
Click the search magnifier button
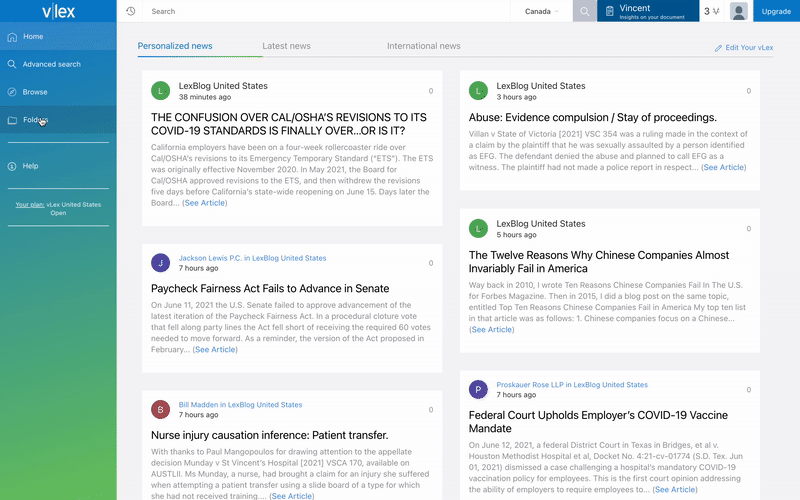pos(585,11)
